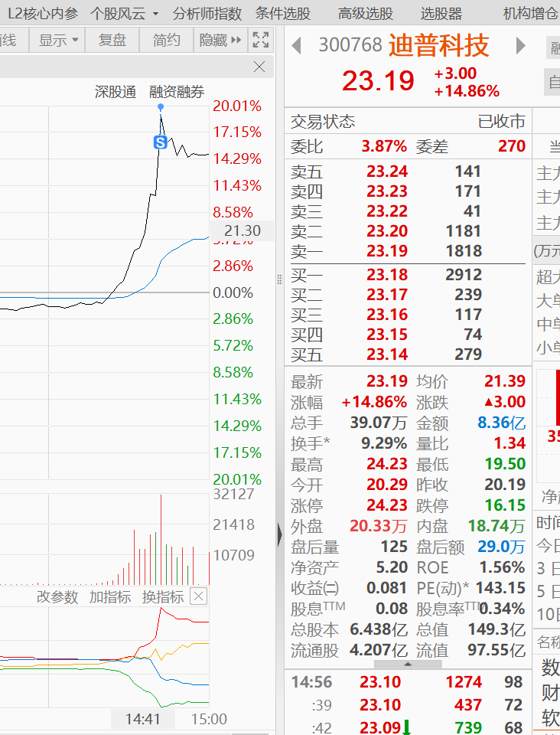
Task: Click the 深股通 tag
Action: tap(116, 91)
